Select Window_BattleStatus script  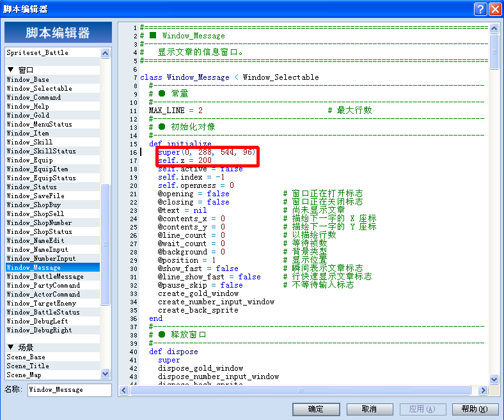(53, 313)
